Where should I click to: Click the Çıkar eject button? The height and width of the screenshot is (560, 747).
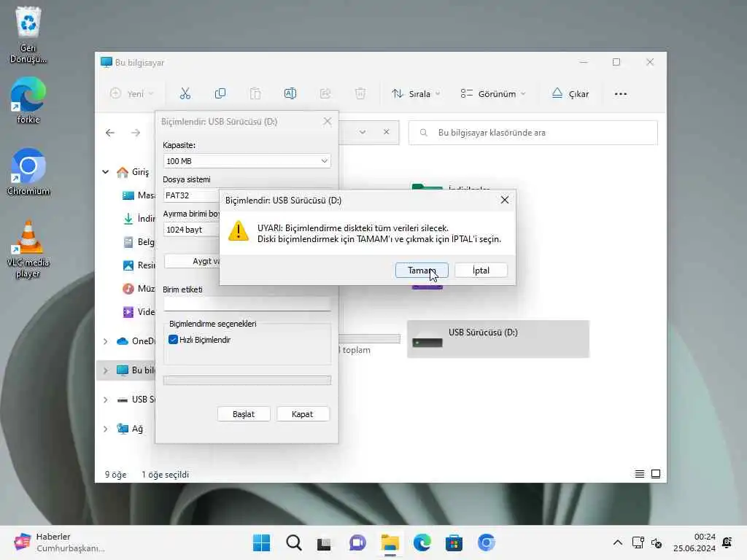(x=570, y=94)
